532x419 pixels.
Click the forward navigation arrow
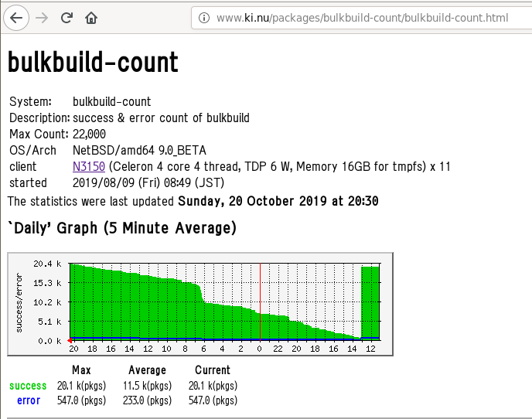42,18
